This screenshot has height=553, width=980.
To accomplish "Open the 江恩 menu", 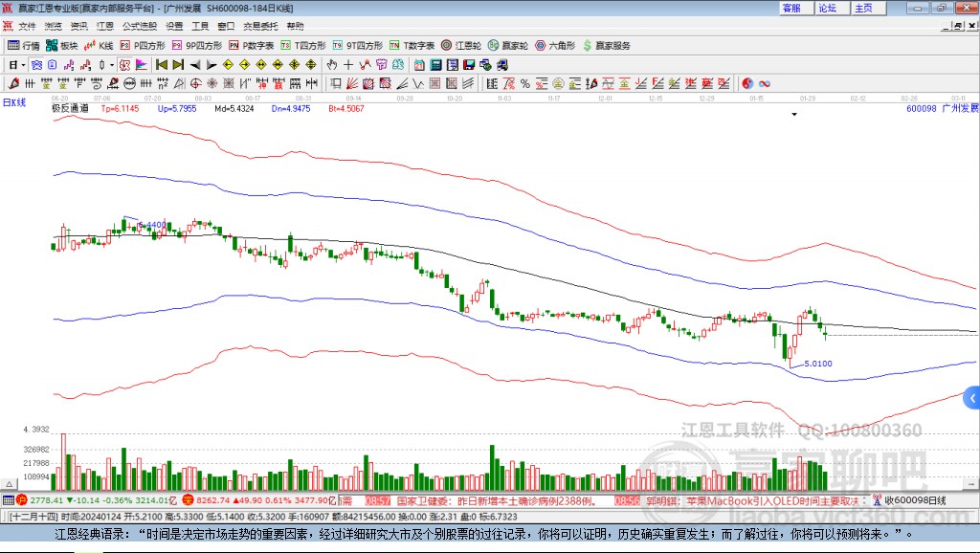I will click(105, 26).
